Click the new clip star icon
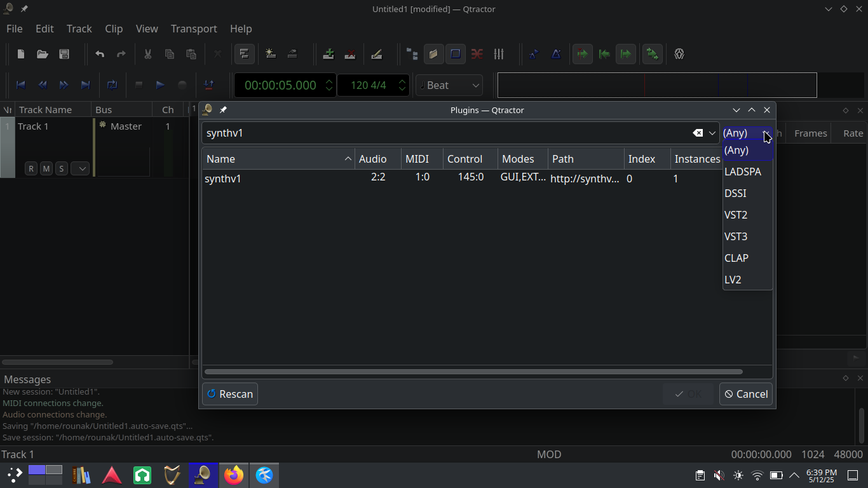This screenshot has width=868, height=488. coord(271,54)
